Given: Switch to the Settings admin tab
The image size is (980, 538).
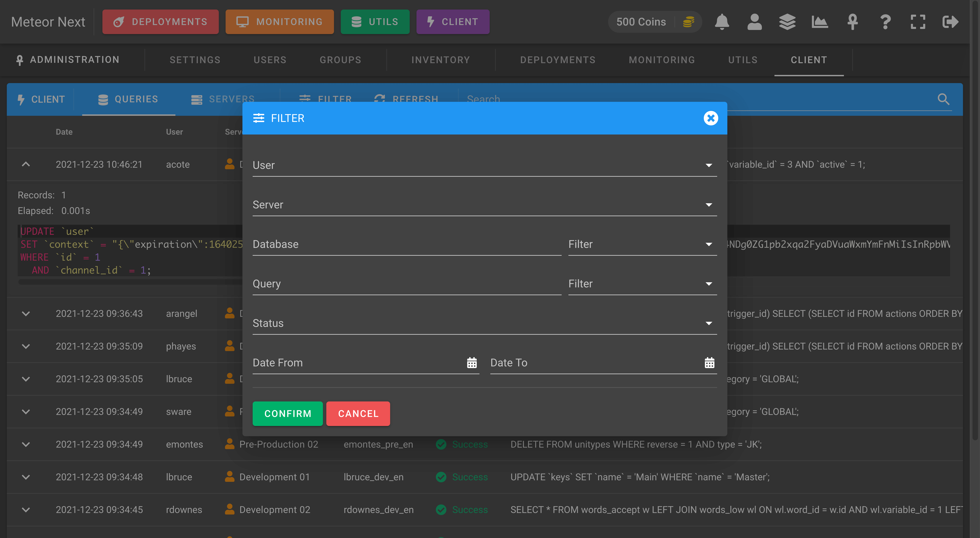Looking at the screenshot, I should pyautogui.click(x=195, y=60).
